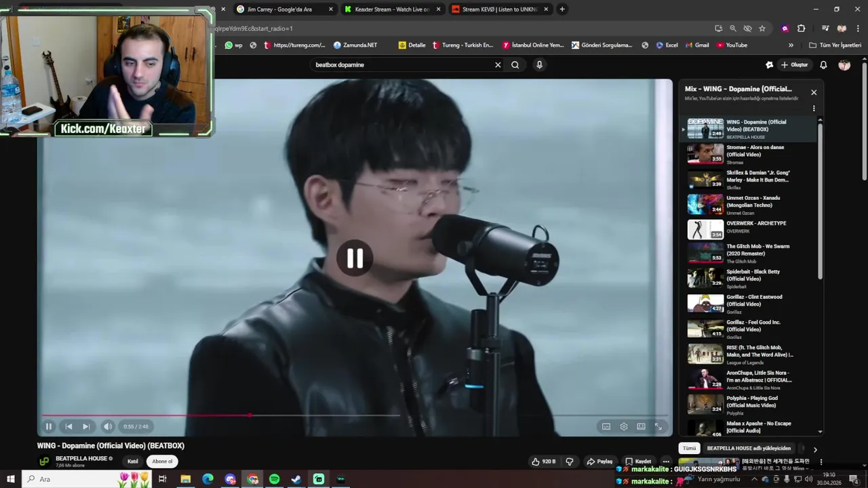Screen dimensions: 868x488
Task: Play Stromae - Alors on danse from the mix
Action: (x=750, y=154)
